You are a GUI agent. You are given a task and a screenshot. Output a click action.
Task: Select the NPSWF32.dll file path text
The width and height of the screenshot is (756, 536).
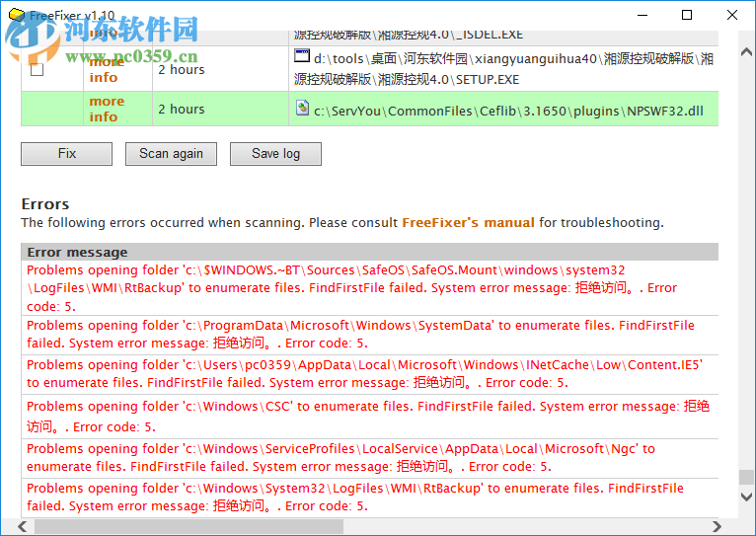click(x=508, y=112)
